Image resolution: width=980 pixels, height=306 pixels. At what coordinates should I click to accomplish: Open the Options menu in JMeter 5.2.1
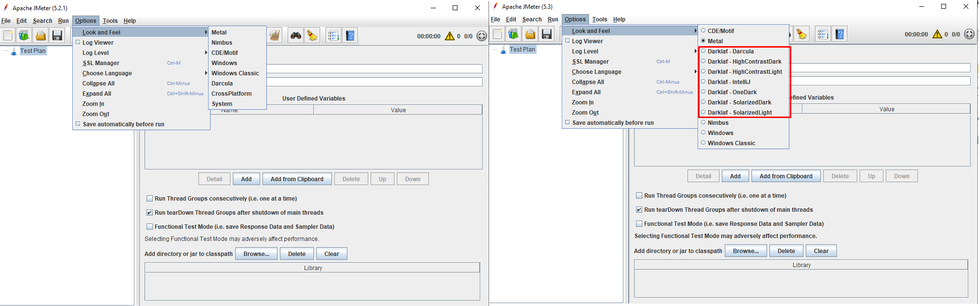86,21
